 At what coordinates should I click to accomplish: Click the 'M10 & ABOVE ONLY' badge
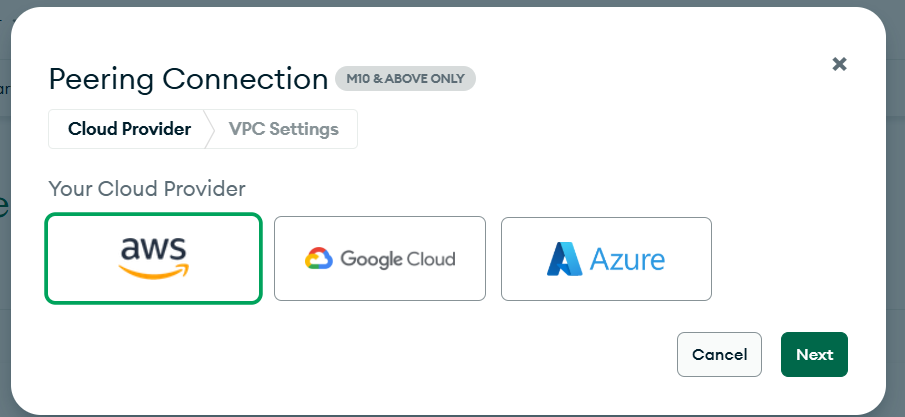coord(405,79)
